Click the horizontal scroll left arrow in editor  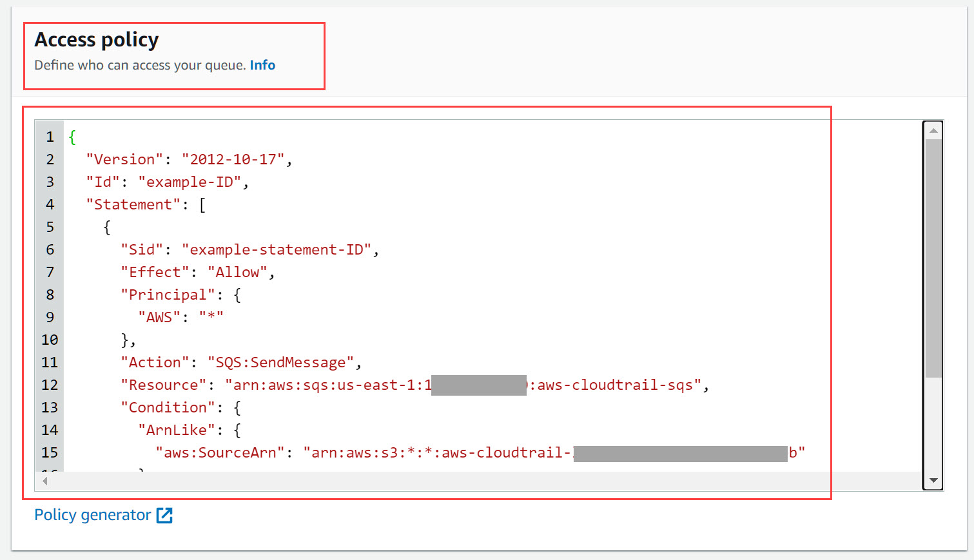[45, 481]
